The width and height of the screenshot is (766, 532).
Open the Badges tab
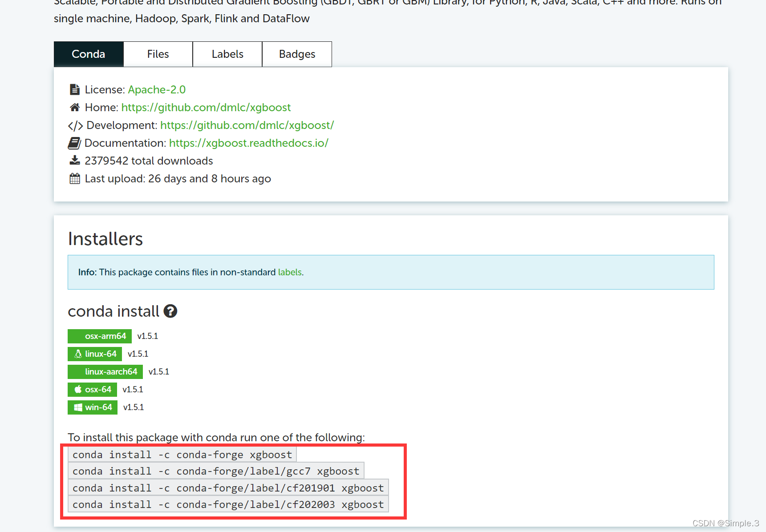(297, 54)
